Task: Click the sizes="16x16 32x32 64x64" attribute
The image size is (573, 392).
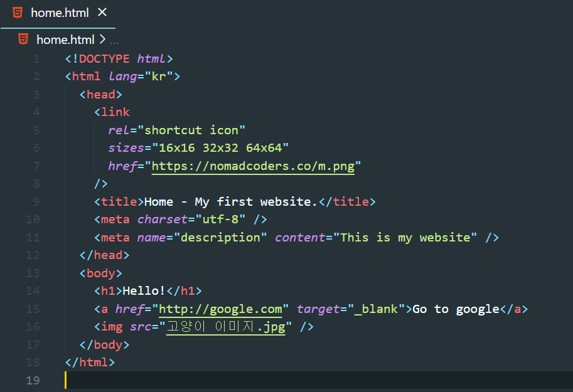Action: pyautogui.click(x=198, y=148)
